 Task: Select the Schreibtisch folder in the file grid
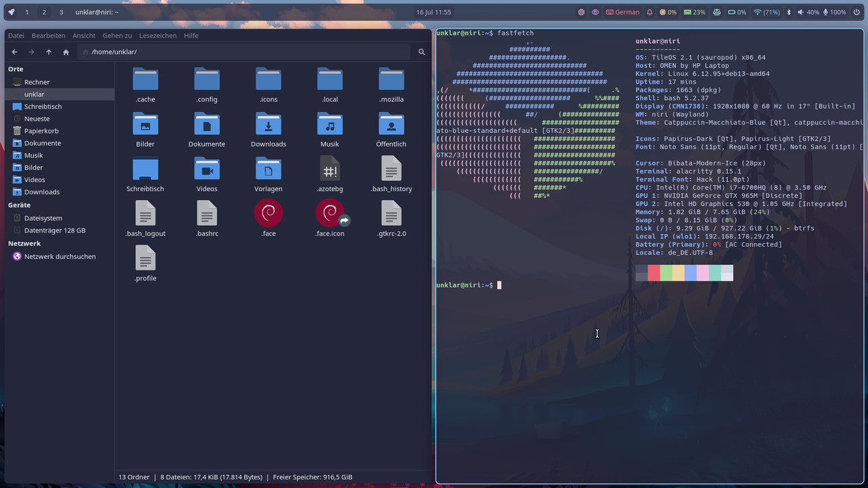[145, 169]
